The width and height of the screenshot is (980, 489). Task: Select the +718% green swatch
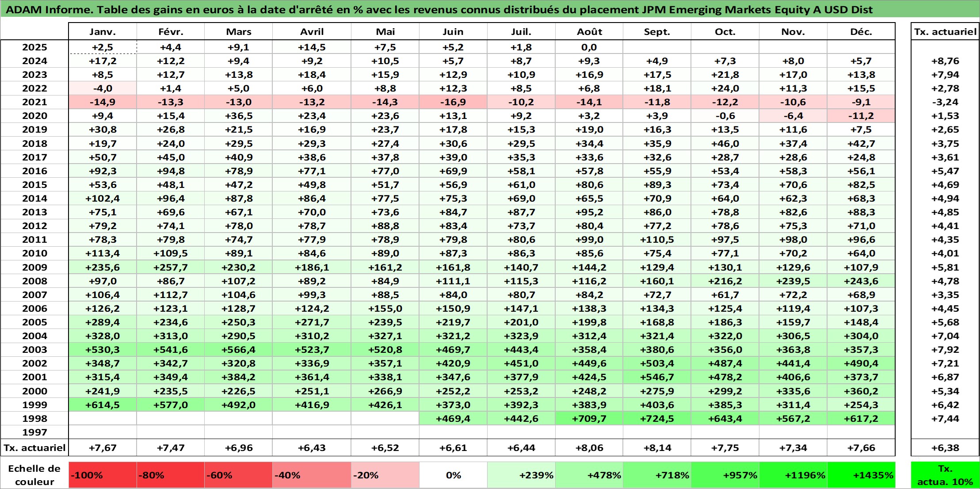click(x=657, y=475)
